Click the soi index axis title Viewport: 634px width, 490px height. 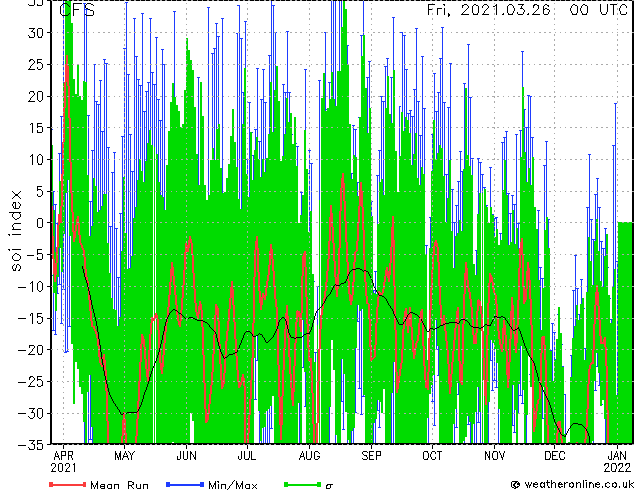click(x=15, y=230)
